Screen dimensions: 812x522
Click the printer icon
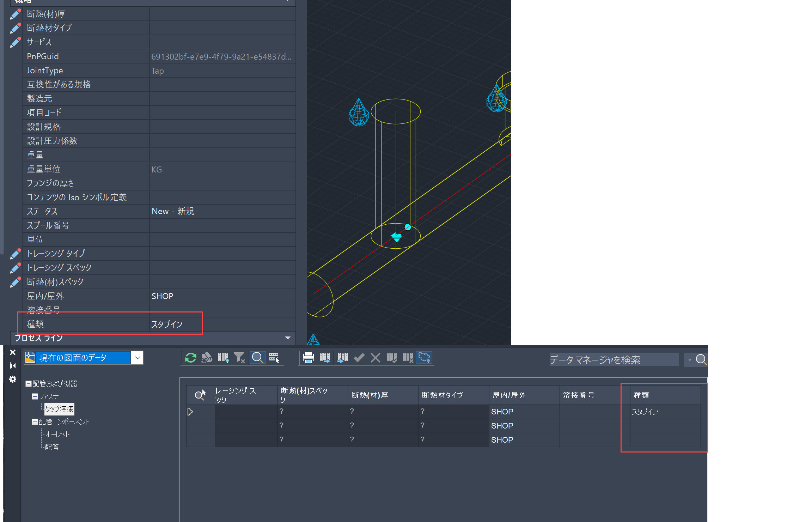[x=308, y=358]
